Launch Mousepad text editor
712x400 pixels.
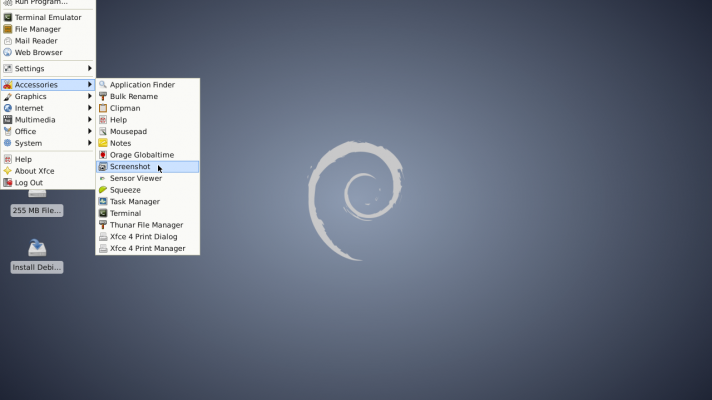(x=148, y=132)
